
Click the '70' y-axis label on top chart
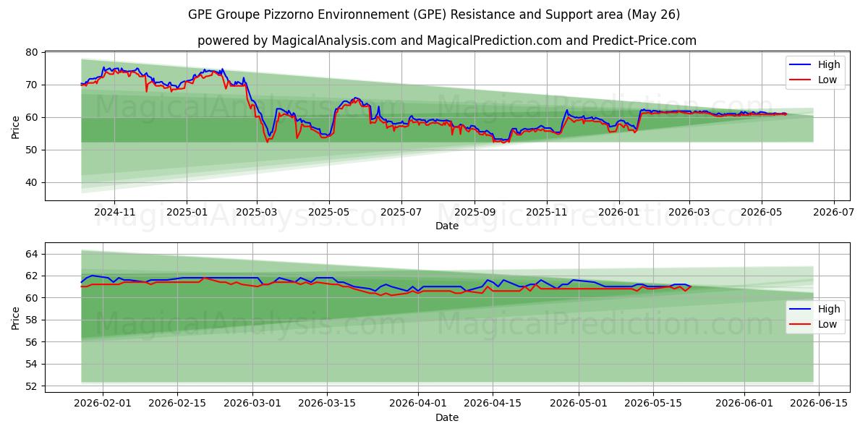coord(32,85)
